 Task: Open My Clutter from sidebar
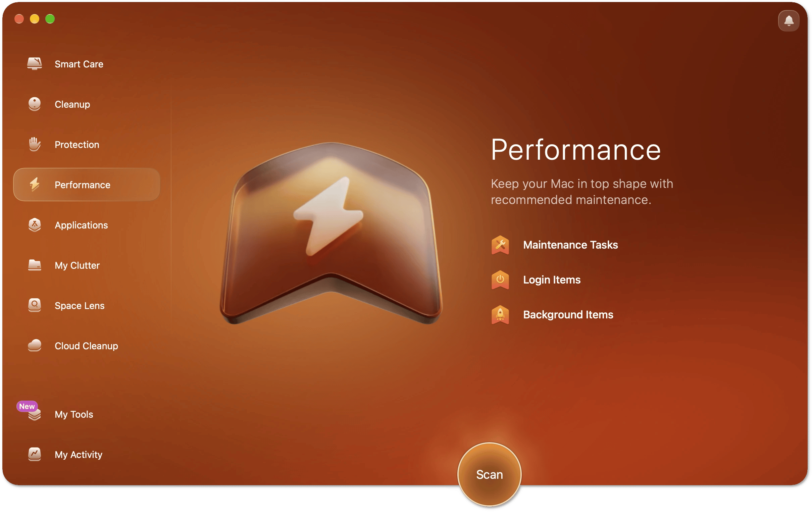click(x=77, y=265)
